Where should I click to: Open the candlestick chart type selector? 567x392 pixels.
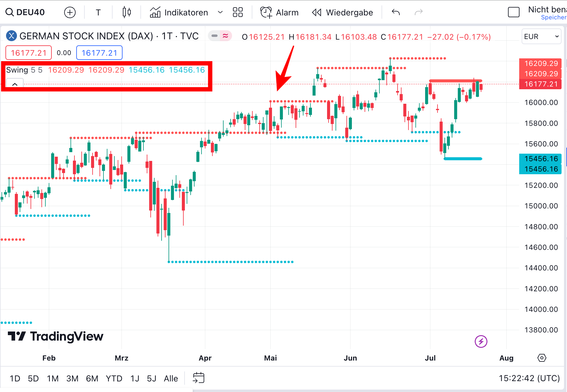click(127, 12)
